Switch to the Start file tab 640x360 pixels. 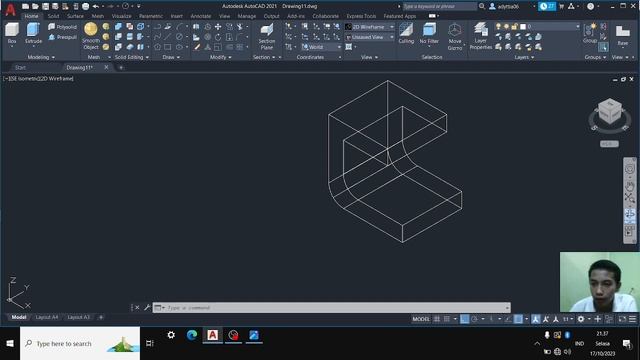(20, 67)
